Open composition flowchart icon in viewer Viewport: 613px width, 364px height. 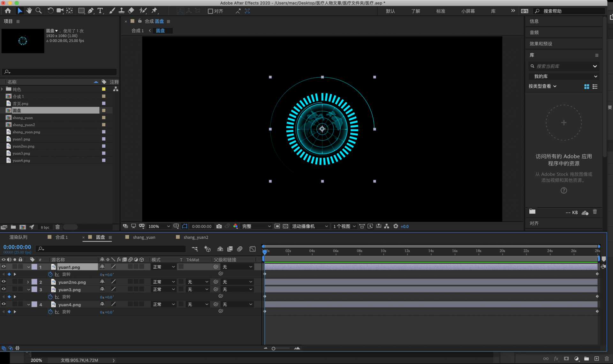[387, 226]
